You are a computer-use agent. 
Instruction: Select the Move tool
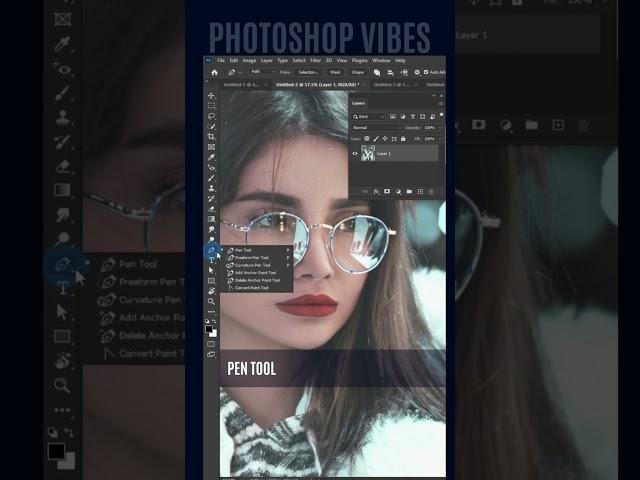point(211,96)
